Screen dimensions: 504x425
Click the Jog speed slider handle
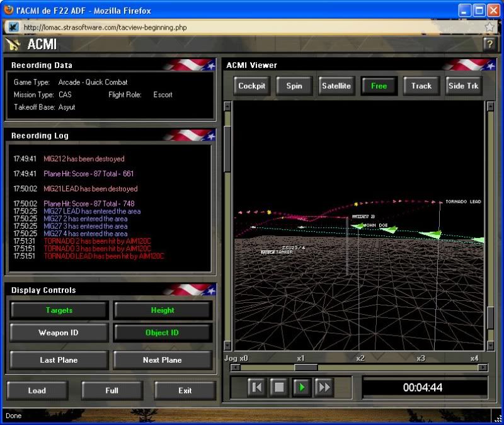pyautogui.click(x=306, y=368)
